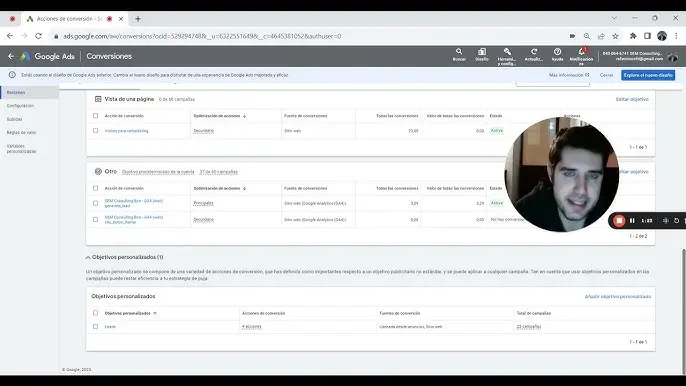Click the browser zoom magnifier icon
This screenshot has height=386, width=686.
click(587, 36)
